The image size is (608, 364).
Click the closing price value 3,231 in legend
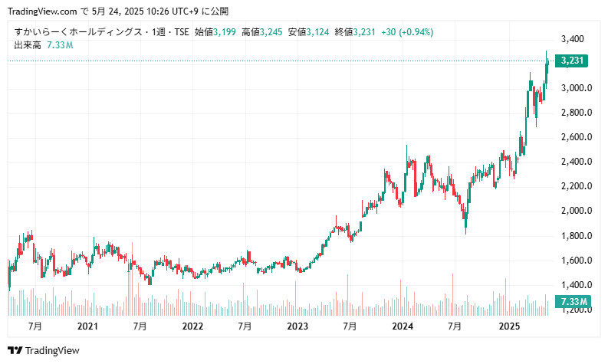click(364, 31)
